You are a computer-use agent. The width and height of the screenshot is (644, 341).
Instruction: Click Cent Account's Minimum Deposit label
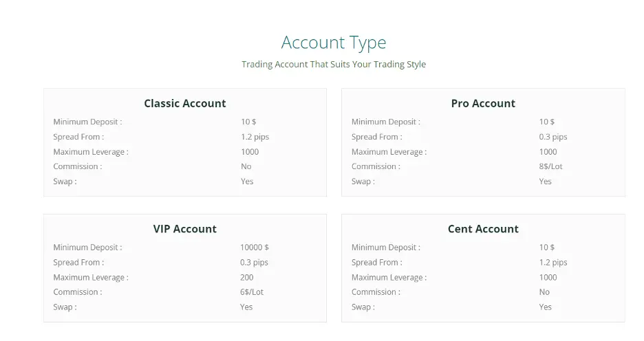(x=385, y=247)
